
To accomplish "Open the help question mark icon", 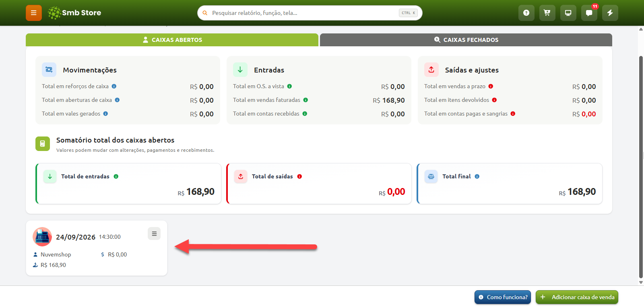I will pyautogui.click(x=526, y=13).
